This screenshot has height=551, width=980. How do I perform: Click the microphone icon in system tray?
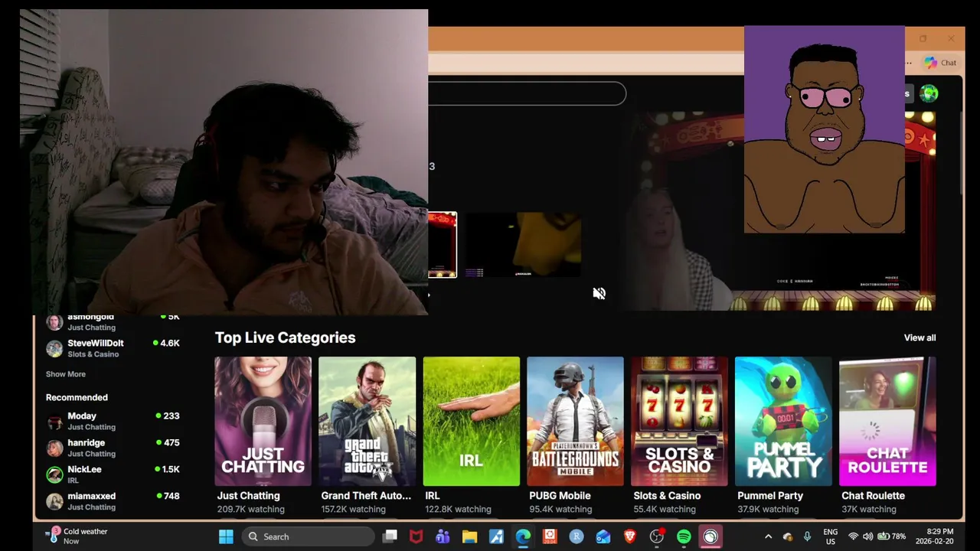tap(807, 536)
